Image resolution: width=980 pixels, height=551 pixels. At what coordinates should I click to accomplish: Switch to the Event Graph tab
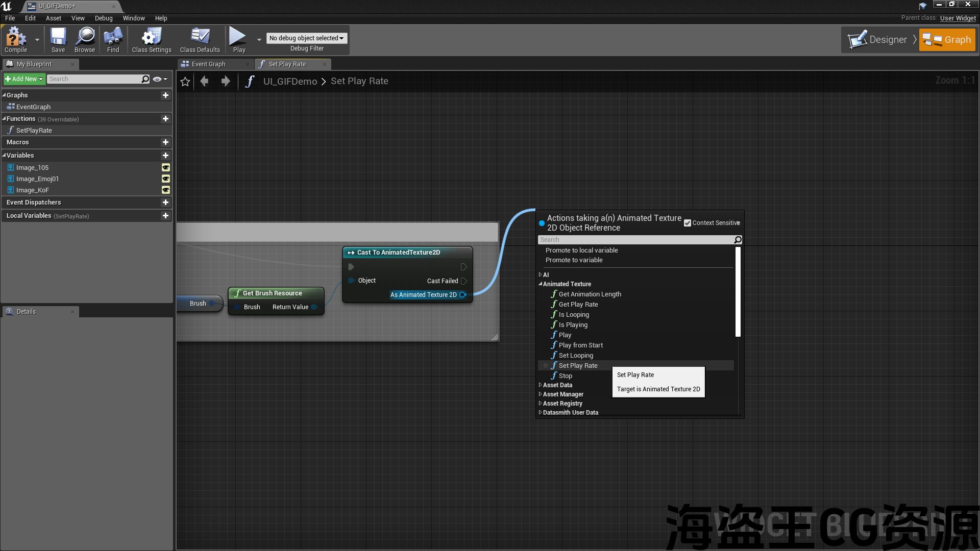[208, 64]
